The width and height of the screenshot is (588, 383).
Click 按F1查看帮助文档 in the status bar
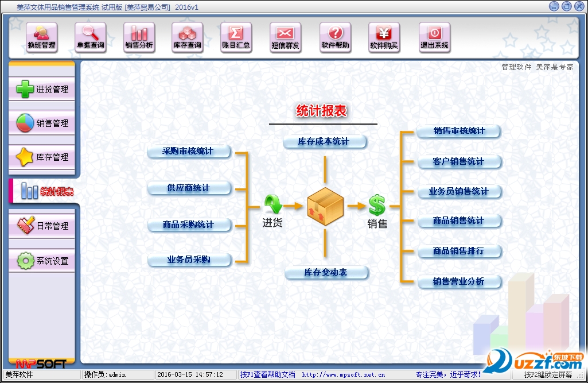point(267,375)
